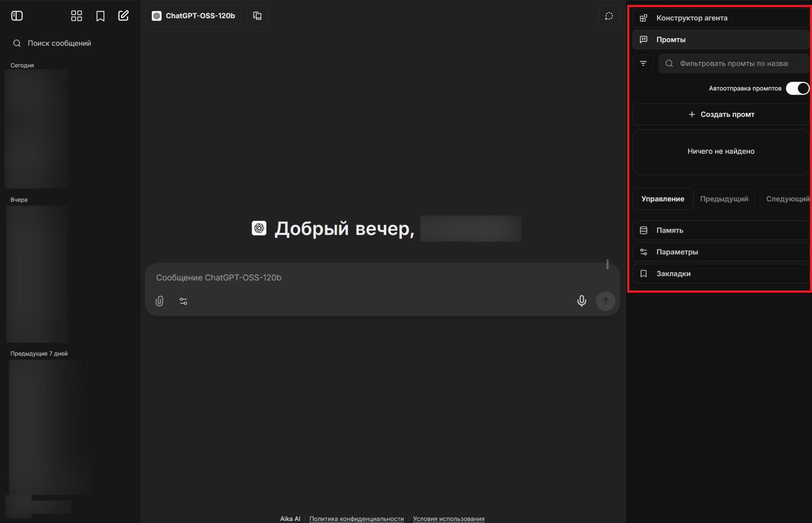Open Политика конфиденциальности link
The image size is (812, 523).
point(356,518)
